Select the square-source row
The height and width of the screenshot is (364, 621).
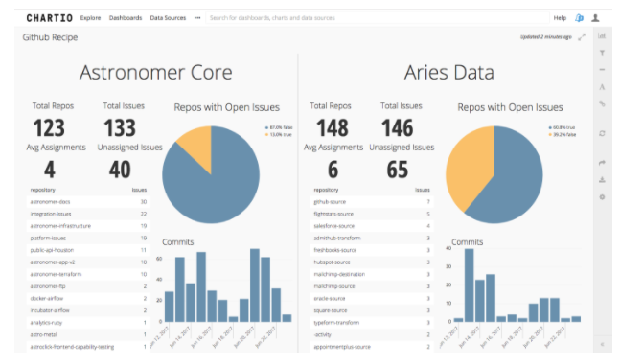click(x=372, y=310)
